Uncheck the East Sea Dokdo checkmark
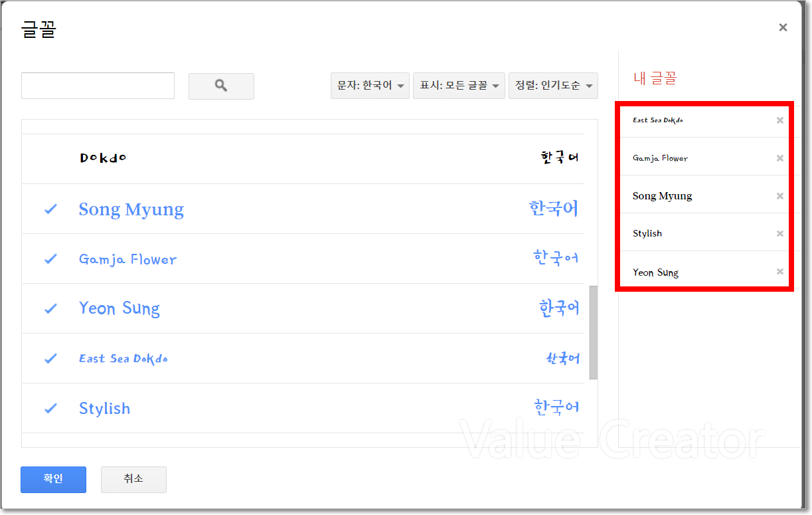This screenshot has width=812, height=515. click(50, 358)
